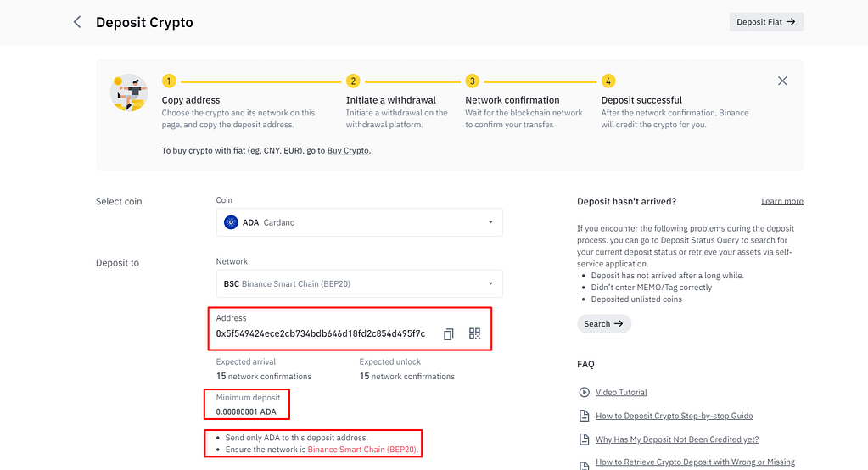
Task: Click the Cardano ADA coin logo
Action: [231, 222]
